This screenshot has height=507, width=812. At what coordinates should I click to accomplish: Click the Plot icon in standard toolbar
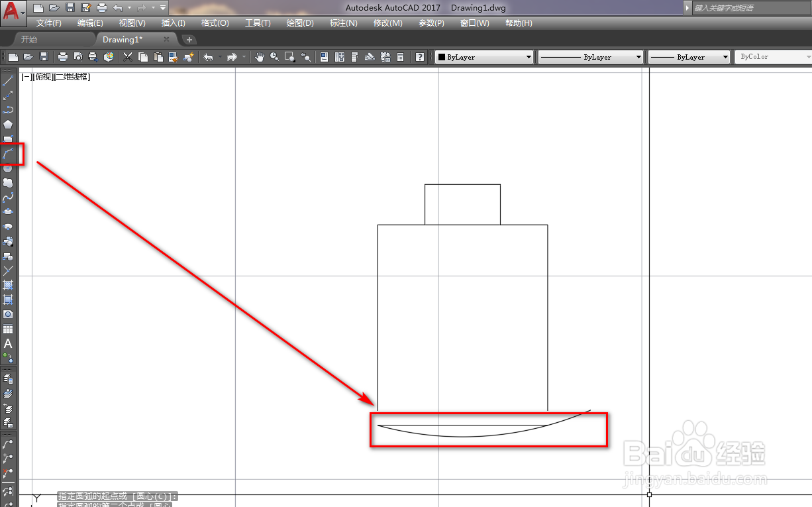pos(63,57)
